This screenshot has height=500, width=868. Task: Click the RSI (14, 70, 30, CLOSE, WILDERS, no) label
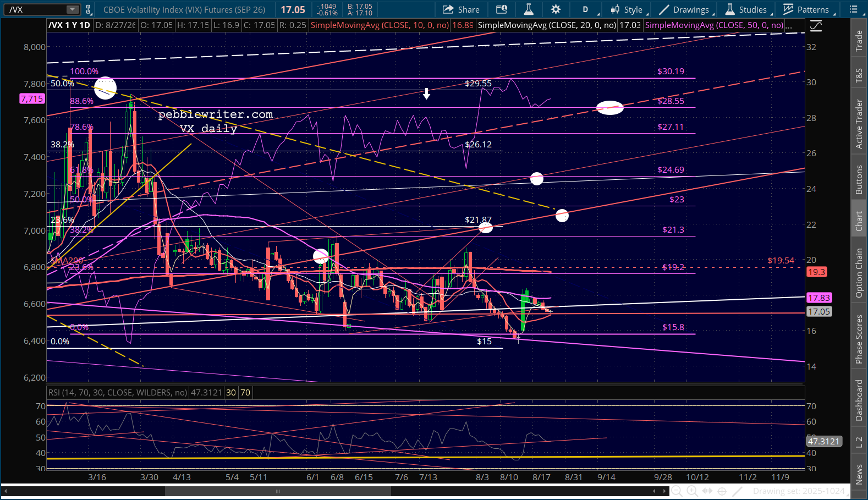118,393
